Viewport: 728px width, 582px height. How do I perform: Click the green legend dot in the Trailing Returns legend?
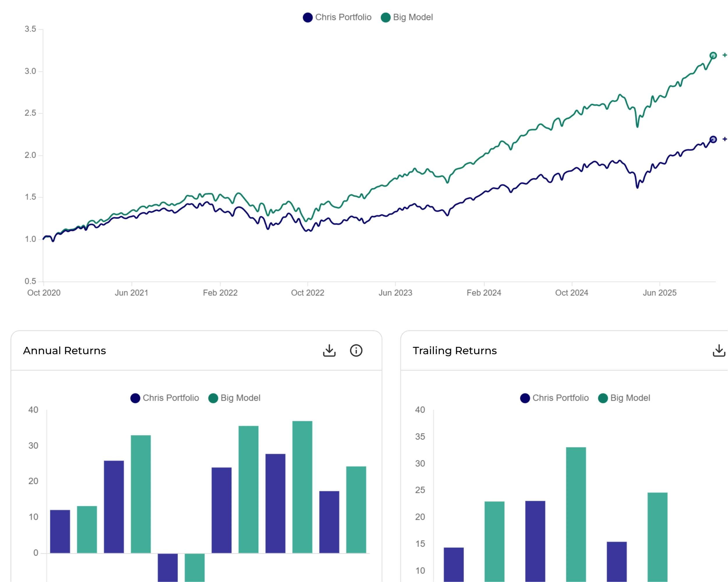tap(603, 398)
